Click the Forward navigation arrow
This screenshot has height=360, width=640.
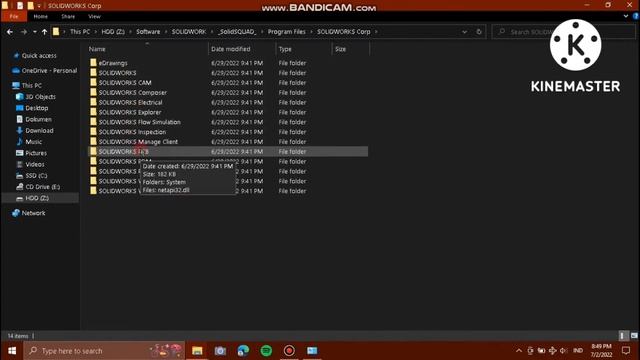point(24,32)
